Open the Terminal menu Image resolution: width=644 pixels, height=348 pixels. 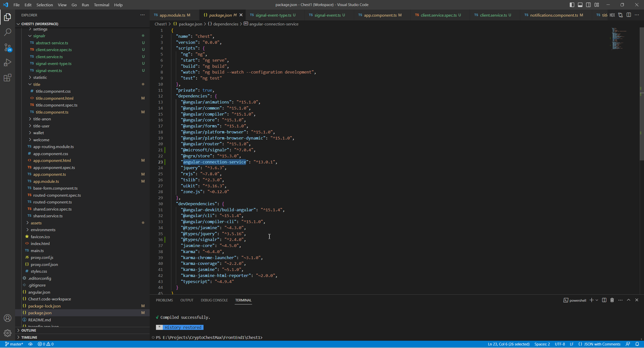click(101, 5)
